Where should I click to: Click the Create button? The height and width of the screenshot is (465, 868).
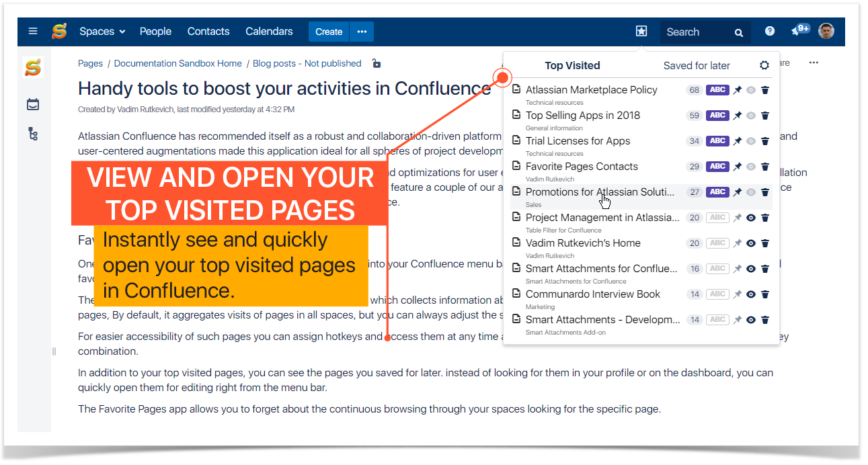(329, 32)
